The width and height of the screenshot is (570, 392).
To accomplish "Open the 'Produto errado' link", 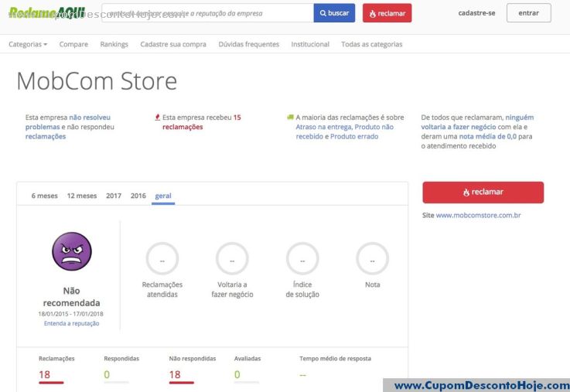I will (354, 137).
